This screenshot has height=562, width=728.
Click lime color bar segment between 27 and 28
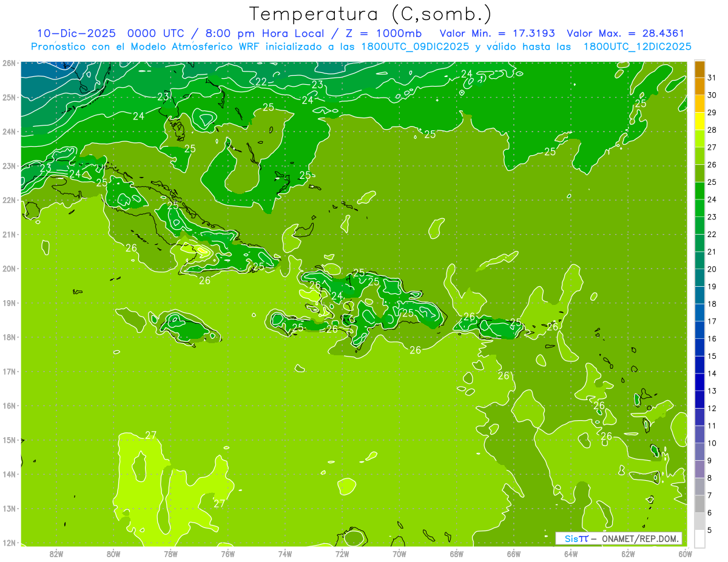coord(699,139)
